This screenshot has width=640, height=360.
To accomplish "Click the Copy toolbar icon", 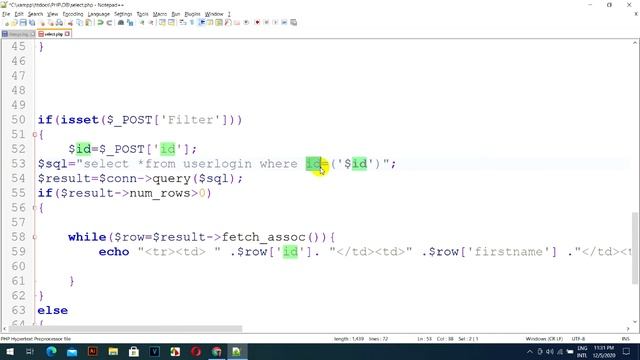I will (79, 22).
